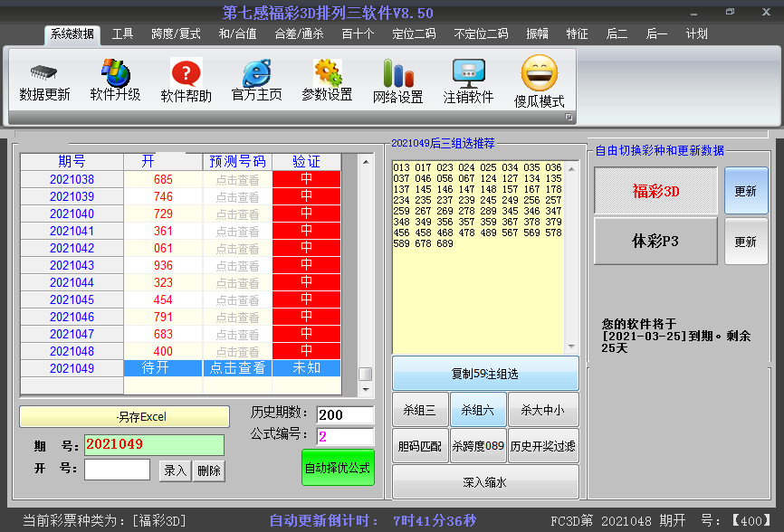This screenshot has width=784, height=532.
Task: Focus the 历史期数 input field
Action: (x=345, y=415)
